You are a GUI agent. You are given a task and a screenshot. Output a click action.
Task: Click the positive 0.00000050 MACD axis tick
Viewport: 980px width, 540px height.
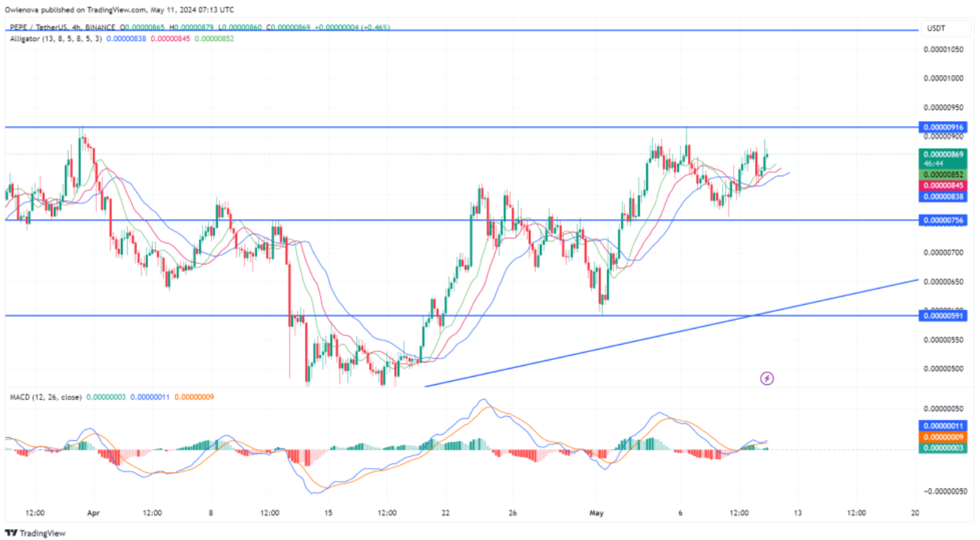tap(943, 409)
